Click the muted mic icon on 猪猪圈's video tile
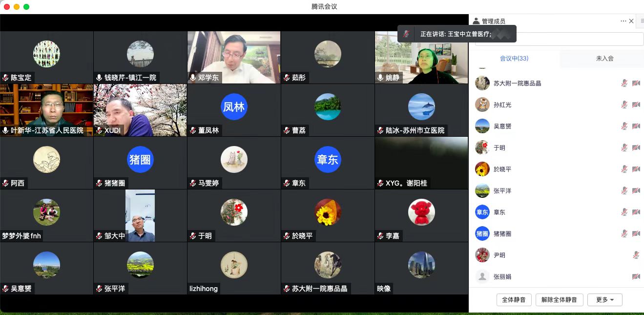The width and height of the screenshot is (644, 315). coord(99,183)
